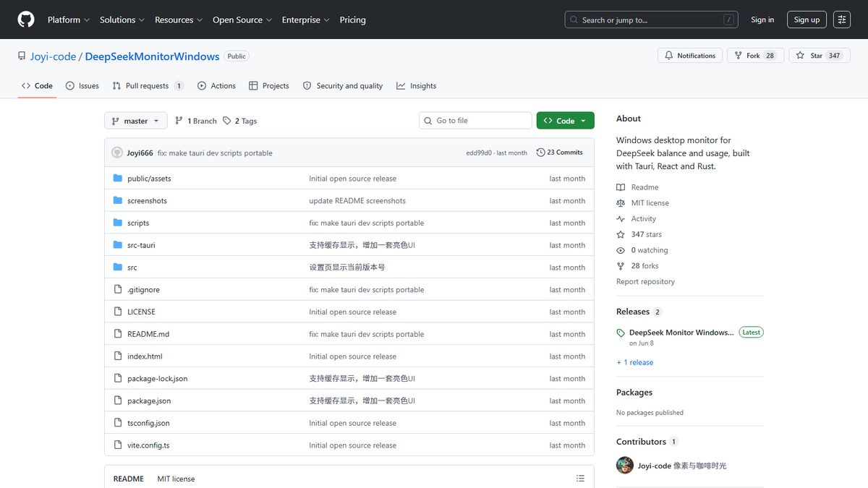
Task: Open the package-lock.json file
Action: [158, 379]
